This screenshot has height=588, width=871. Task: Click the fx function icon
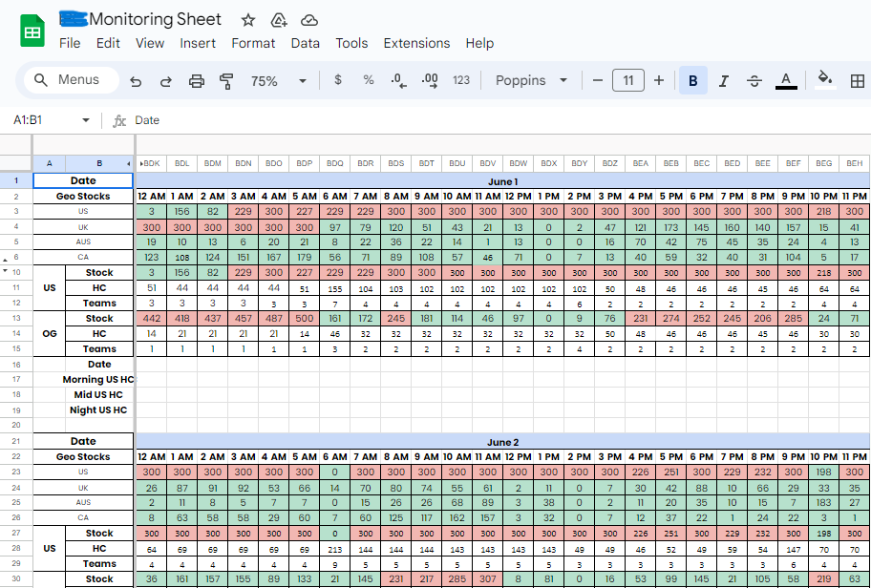click(118, 120)
